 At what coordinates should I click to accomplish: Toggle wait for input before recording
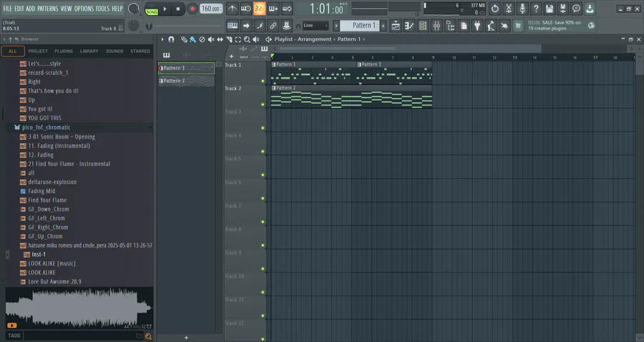tap(246, 8)
